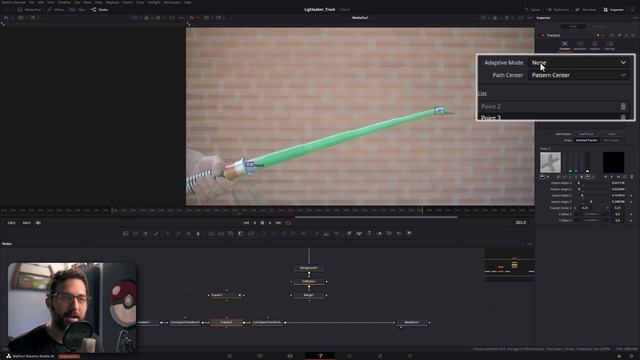The height and width of the screenshot is (360, 640).
Task: Open the Playback menu
Action: click(112, 2)
